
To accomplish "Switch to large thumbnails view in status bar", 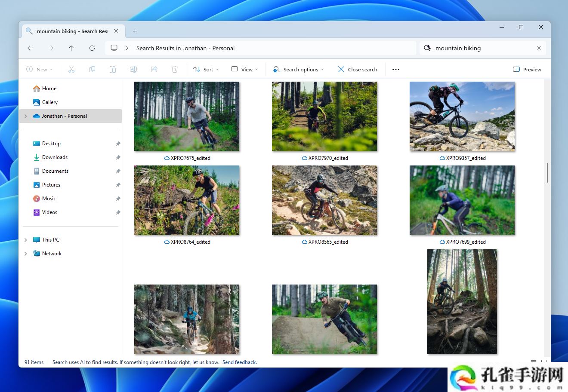I will tap(544, 362).
